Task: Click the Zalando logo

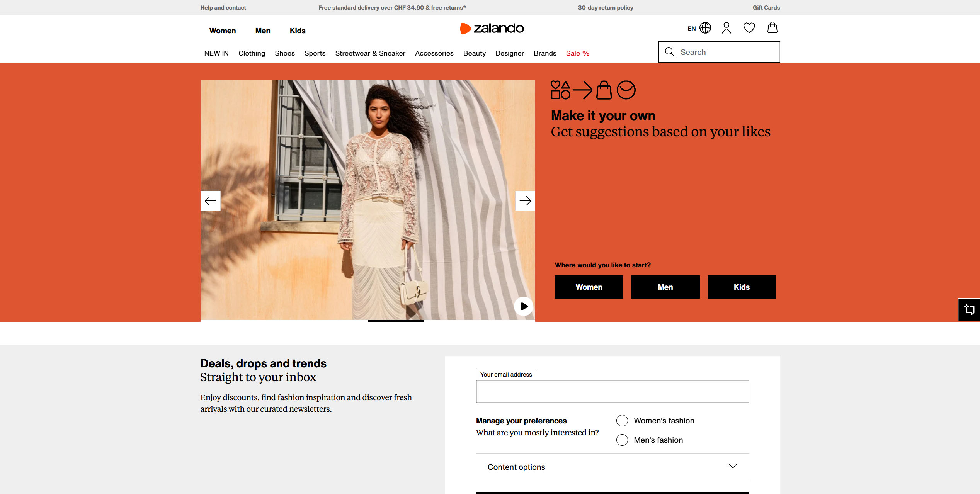Action: (492, 28)
